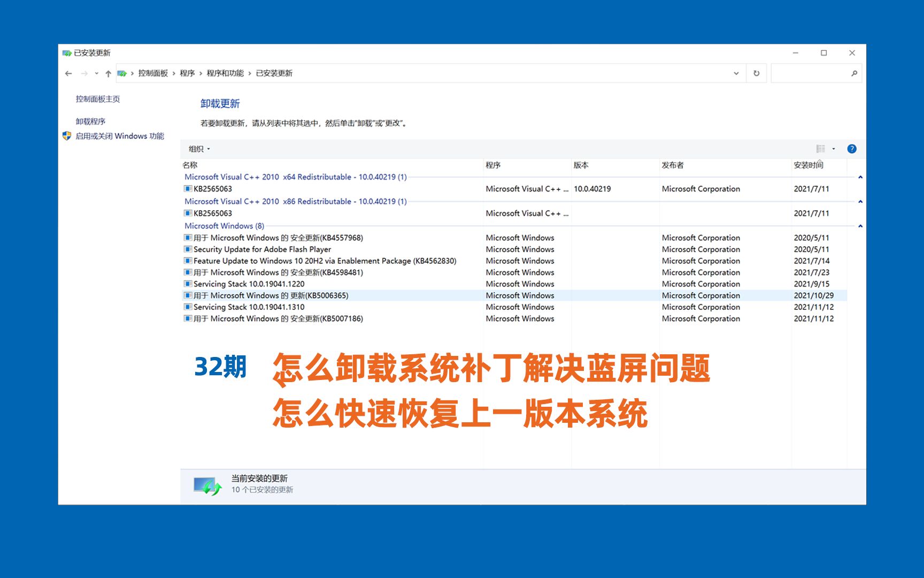This screenshot has width=924, height=578.
Task: Maximize the 已安装更新 window
Action: tap(824, 53)
